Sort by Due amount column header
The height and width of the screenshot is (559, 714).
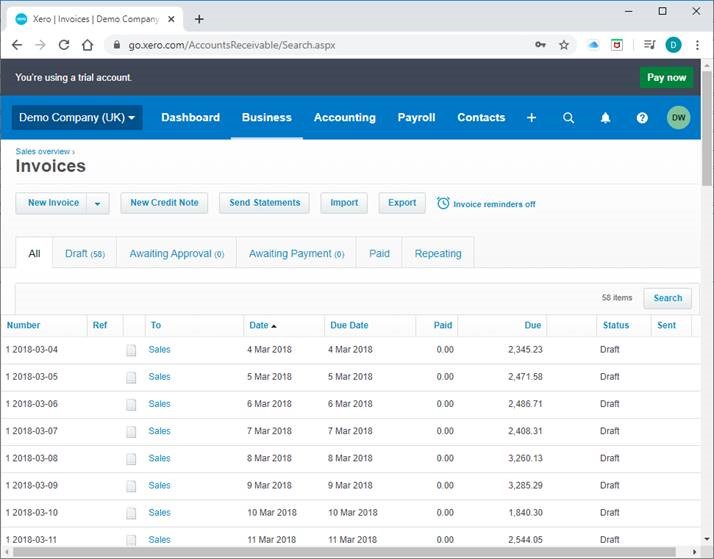(x=532, y=325)
